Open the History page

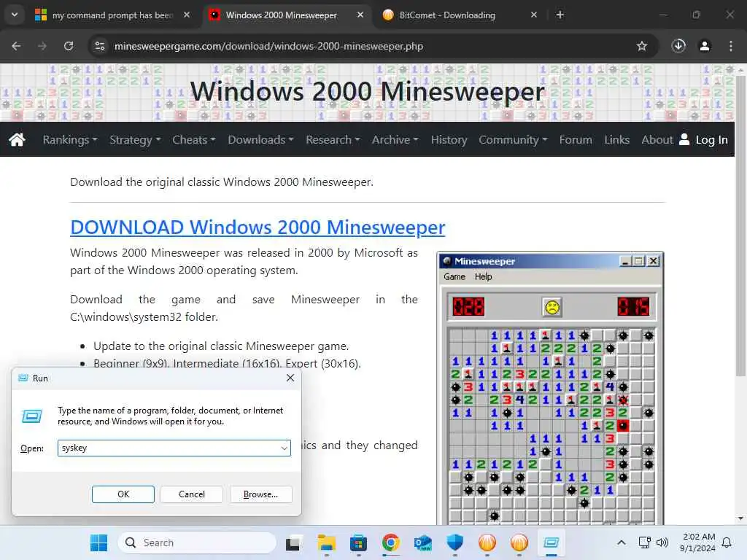[x=449, y=139]
